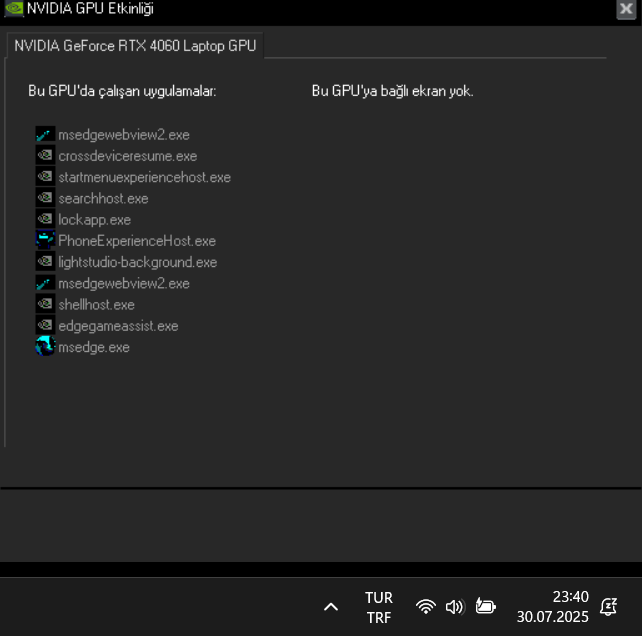Open the Wi-Fi network tray icon
The height and width of the screenshot is (636, 642).
point(426,607)
